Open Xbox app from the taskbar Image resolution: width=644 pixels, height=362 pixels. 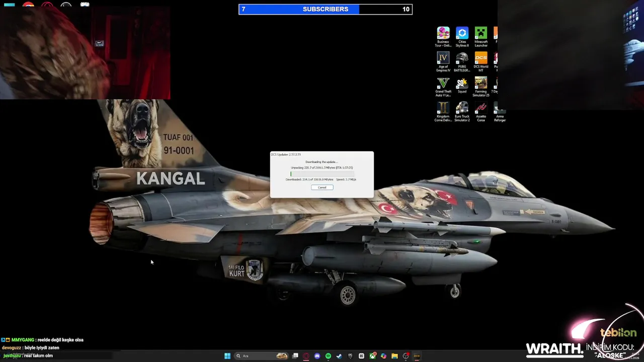pos(373,356)
